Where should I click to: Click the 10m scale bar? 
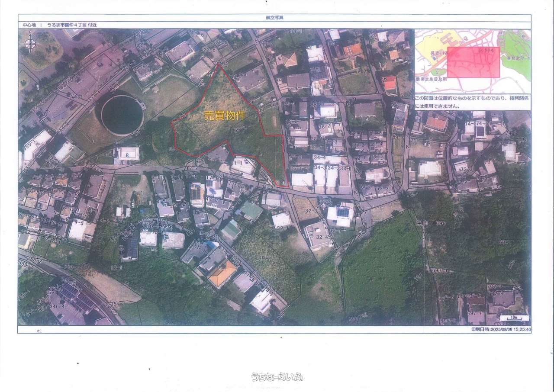tap(512, 319)
